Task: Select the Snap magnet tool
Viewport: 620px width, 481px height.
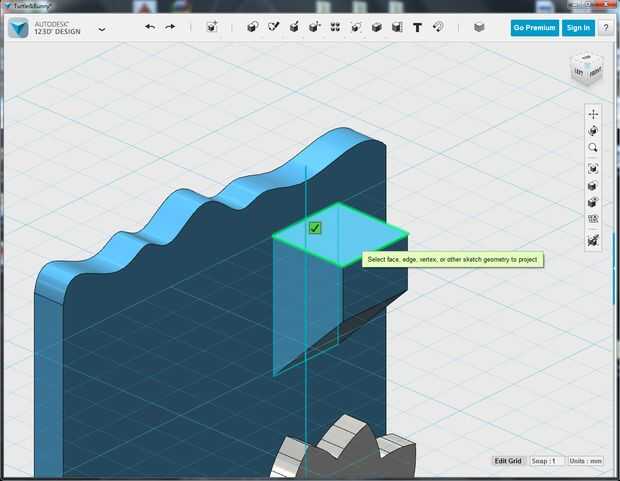Action: [438, 27]
